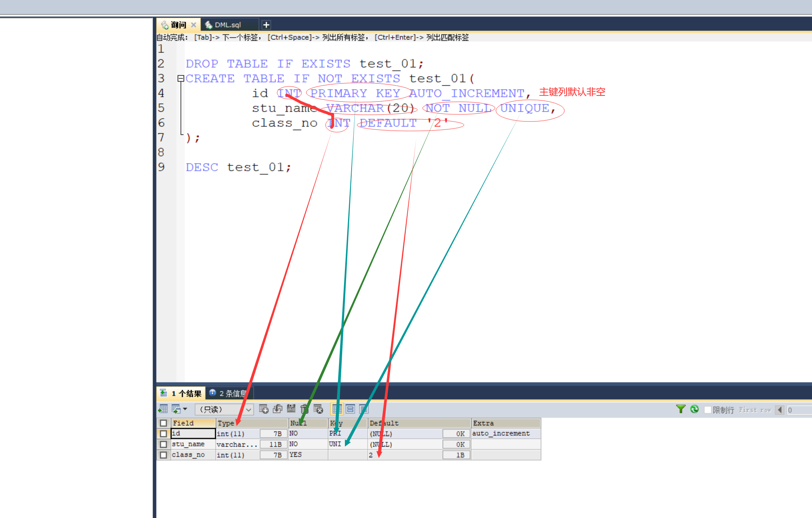Enable the 限制行 checkbox
The height and width of the screenshot is (518, 812).
coord(708,410)
